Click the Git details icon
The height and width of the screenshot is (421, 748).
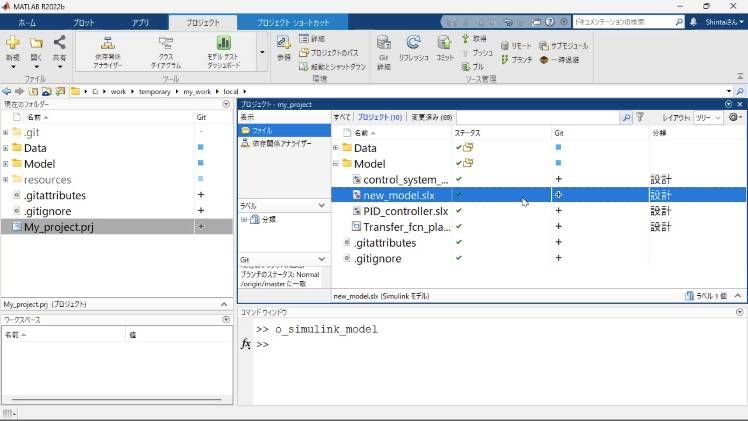[x=383, y=48]
